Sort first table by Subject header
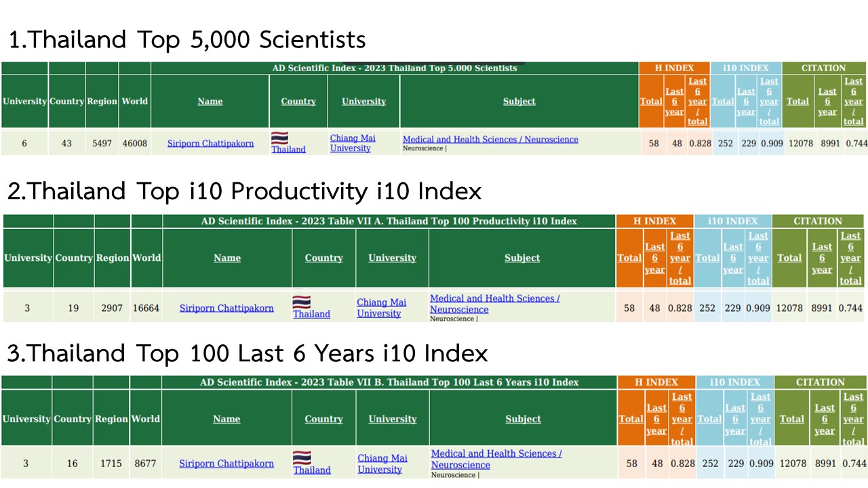868x488 pixels. point(519,101)
